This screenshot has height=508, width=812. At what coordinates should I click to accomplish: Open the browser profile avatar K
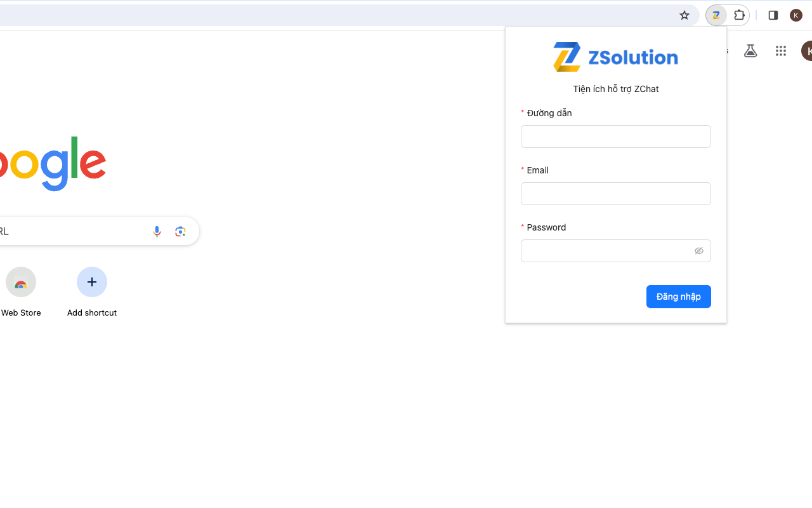[796, 15]
